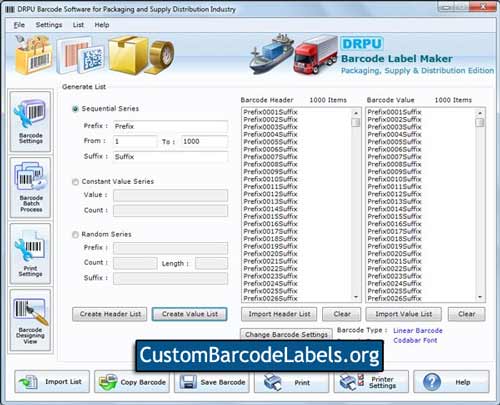Click the application title bar icon
Image resolution: width=500 pixels, height=405 pixels.
click(x=10, y=9)
